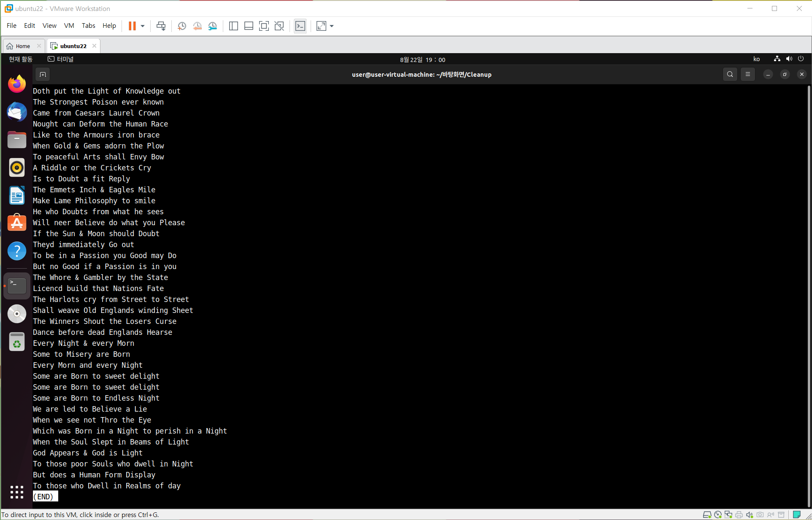Screen dimensions: 812x520
Task: Open terminal hamburger menu
Action: point(747,75)
